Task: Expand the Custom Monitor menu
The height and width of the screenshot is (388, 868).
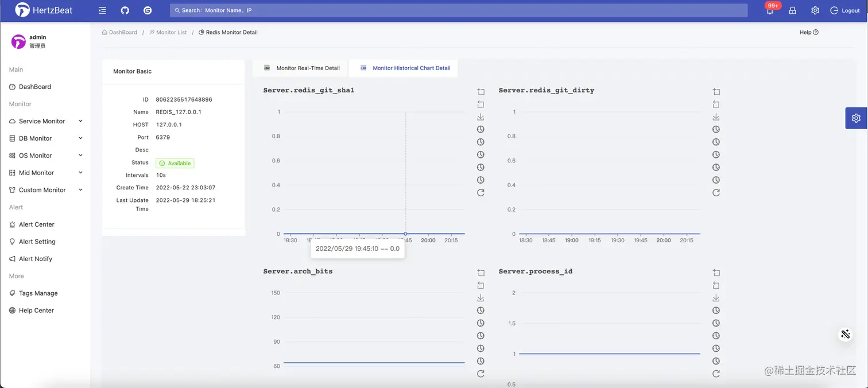Action: point(46,190)
